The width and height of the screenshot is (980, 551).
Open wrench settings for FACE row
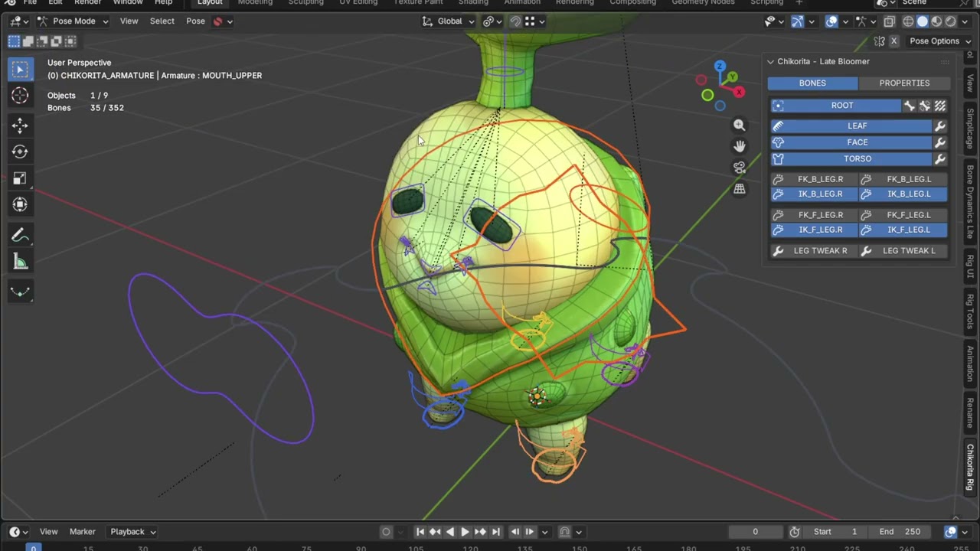click(x=940, y=142)
